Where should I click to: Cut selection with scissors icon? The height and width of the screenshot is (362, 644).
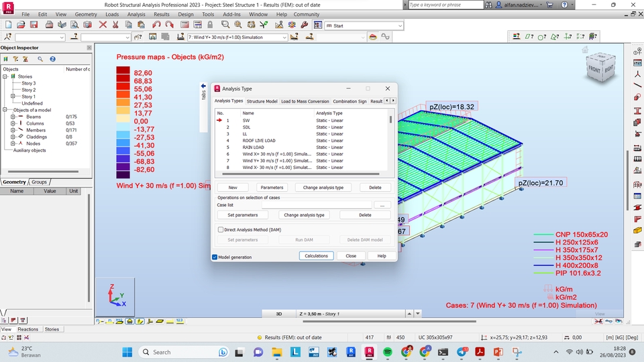click(x=115, y=25)
